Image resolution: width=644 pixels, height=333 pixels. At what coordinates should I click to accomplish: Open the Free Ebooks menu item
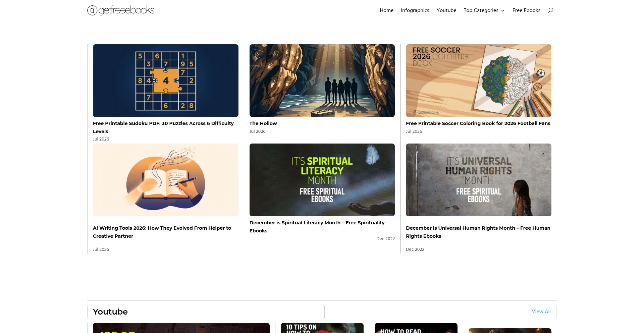526,10
